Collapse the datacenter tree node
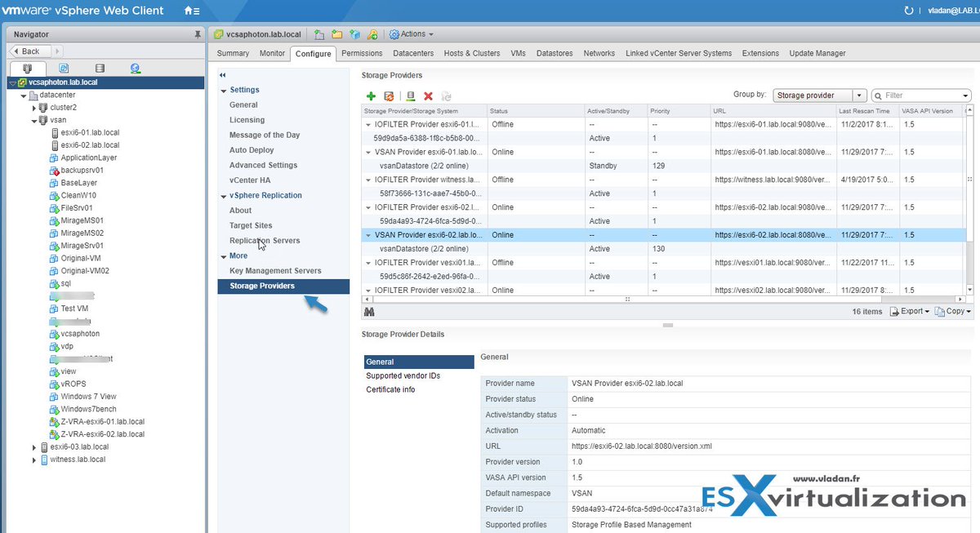The width and height of the screenshot is (980, 533). coord(22,95)
